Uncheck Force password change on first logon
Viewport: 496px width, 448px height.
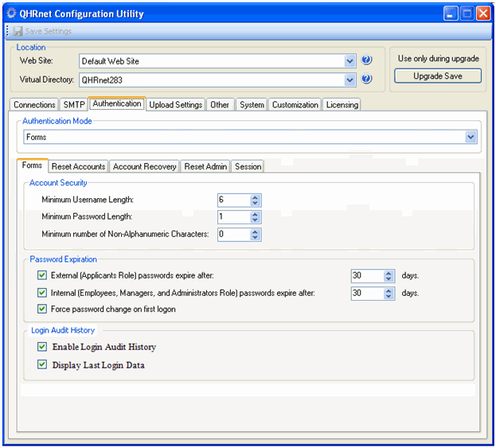[43, 309]
